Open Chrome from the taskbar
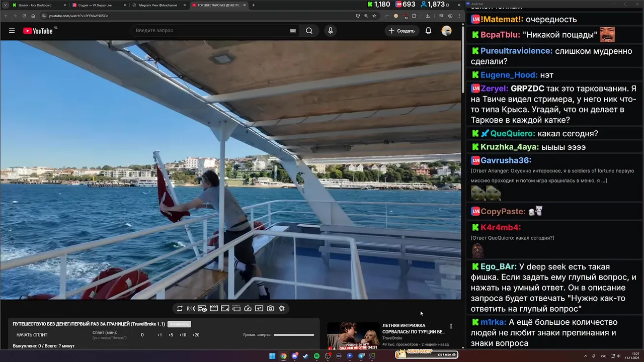 tap(283, 356)
